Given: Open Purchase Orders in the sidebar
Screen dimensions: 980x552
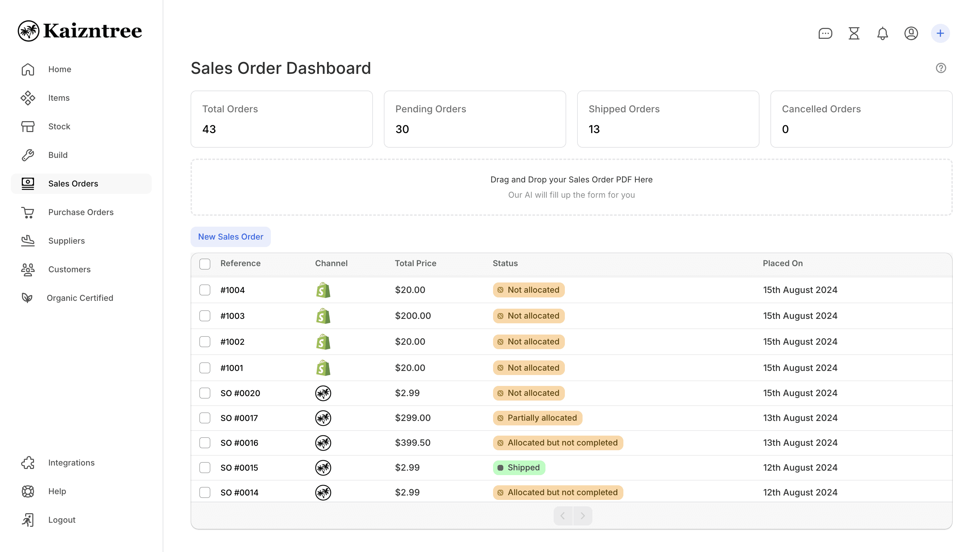Looking at the screenshot, I should (81, 212).
